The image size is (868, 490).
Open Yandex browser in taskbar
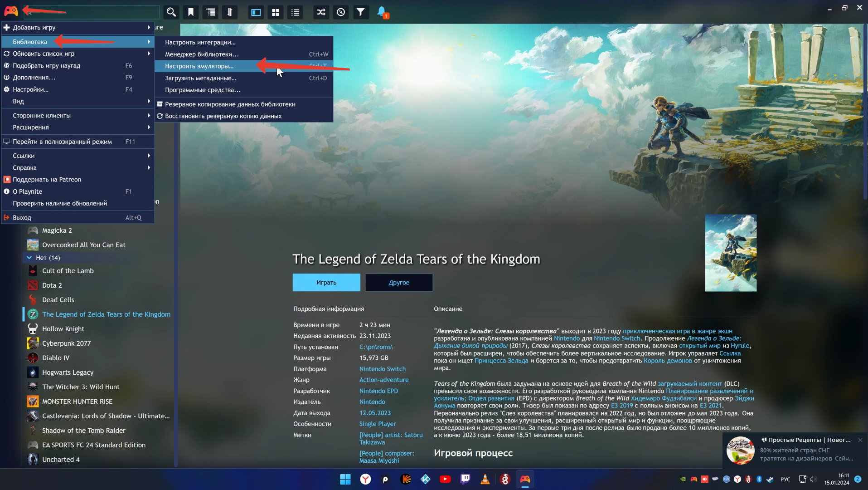(365, 479)
